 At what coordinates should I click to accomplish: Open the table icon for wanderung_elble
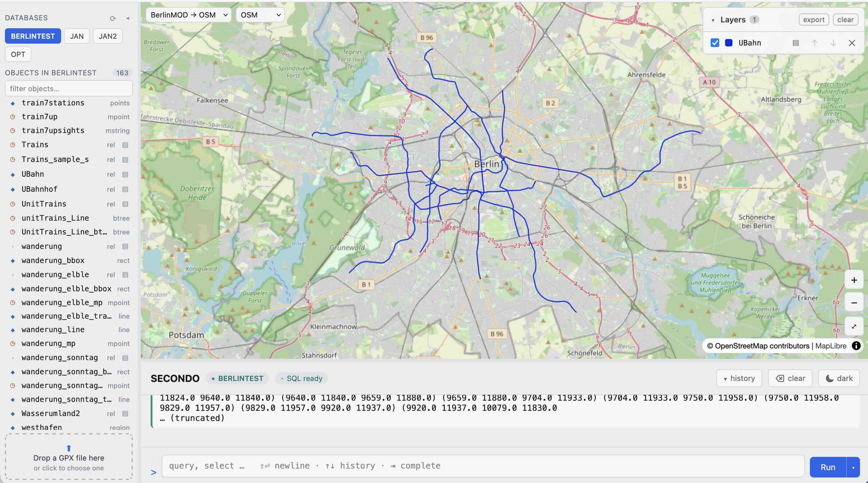pos(125,275)
